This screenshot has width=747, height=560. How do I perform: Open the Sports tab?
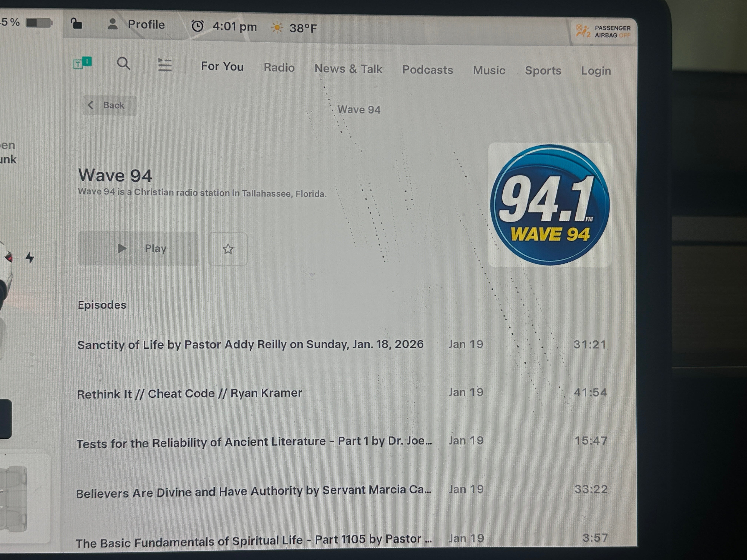point(543,71)
